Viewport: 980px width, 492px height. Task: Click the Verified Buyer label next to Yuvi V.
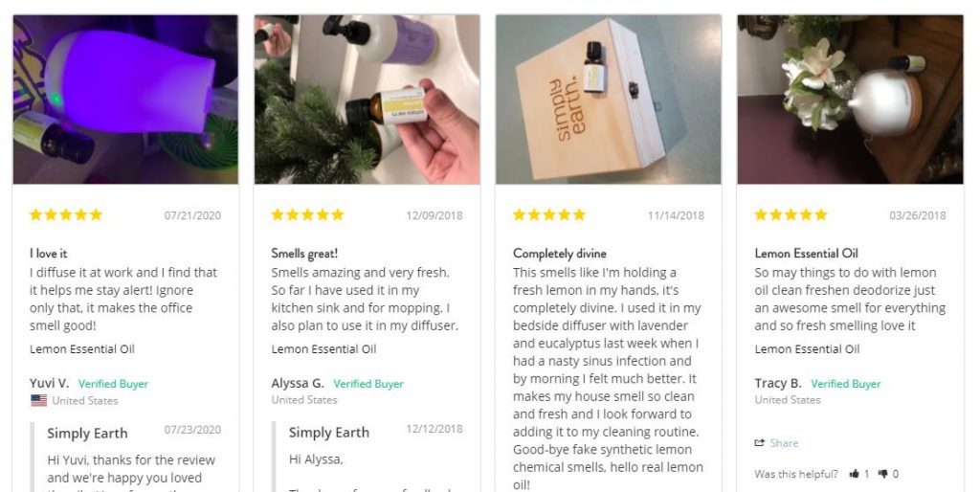pyautogui.click(x=113, y=384)
